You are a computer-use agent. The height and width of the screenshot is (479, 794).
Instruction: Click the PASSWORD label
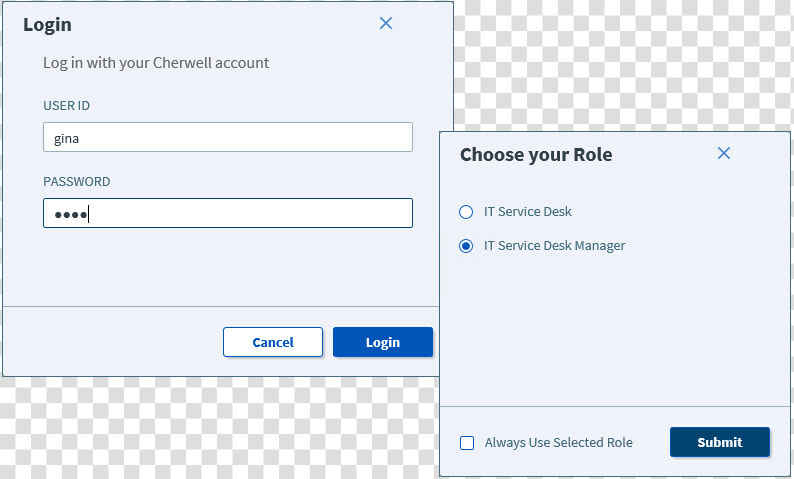76,182
